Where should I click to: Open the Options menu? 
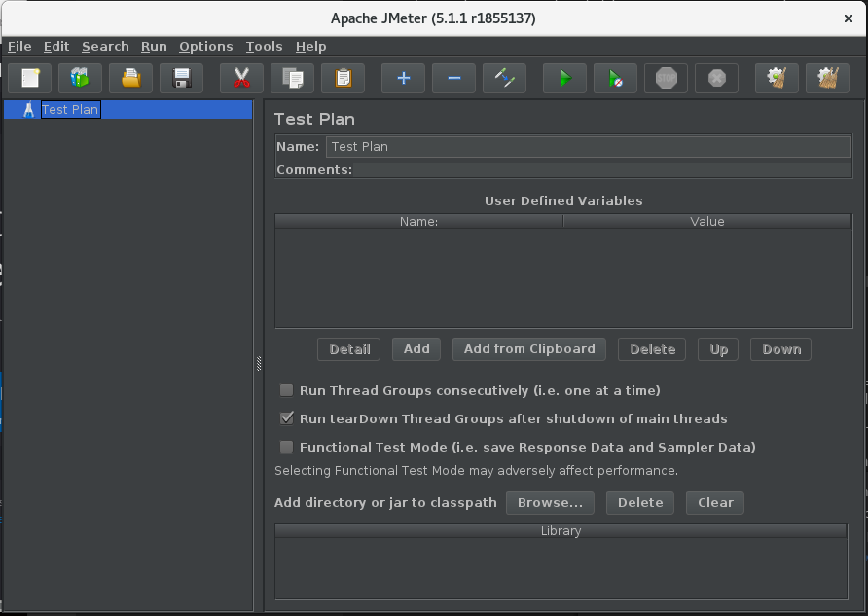pos(205,46)
